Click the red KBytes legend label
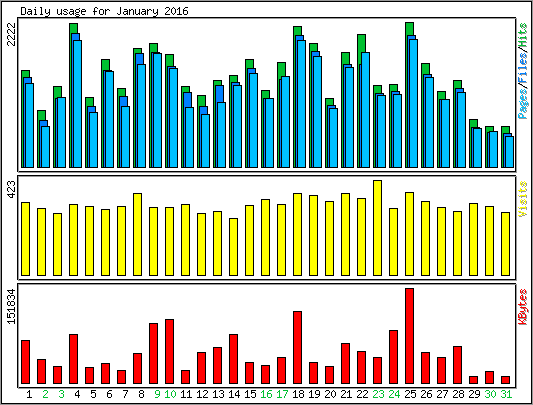533x405 pixels. [523, 307]
